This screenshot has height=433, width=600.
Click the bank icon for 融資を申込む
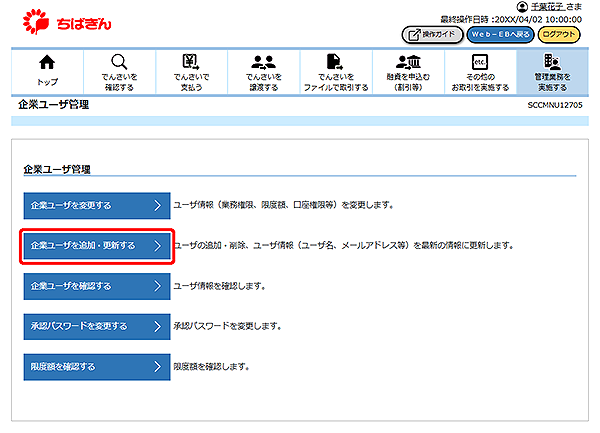pos(408,62)
